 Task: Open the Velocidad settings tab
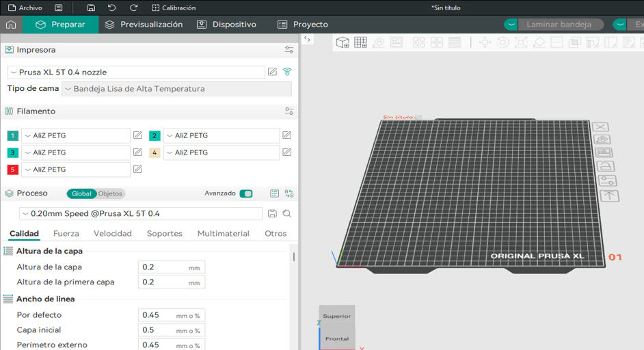[x=112, y=234]
